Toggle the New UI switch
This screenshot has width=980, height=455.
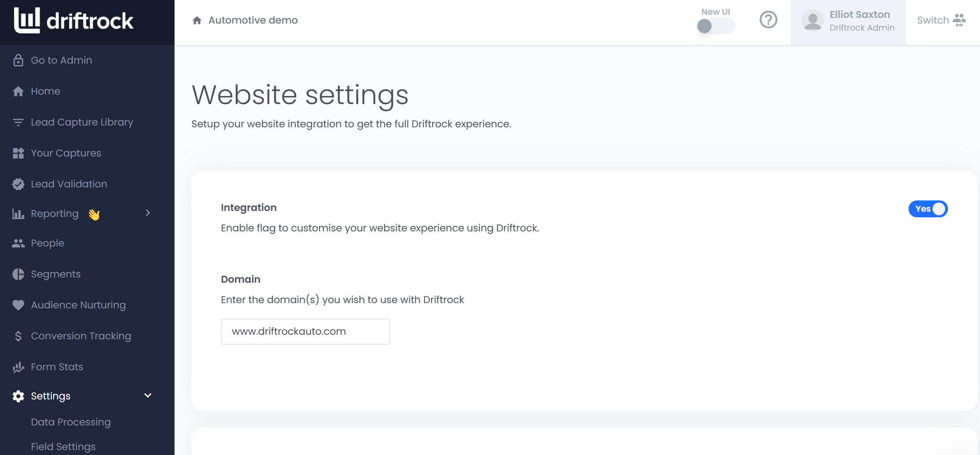point(715,26)
